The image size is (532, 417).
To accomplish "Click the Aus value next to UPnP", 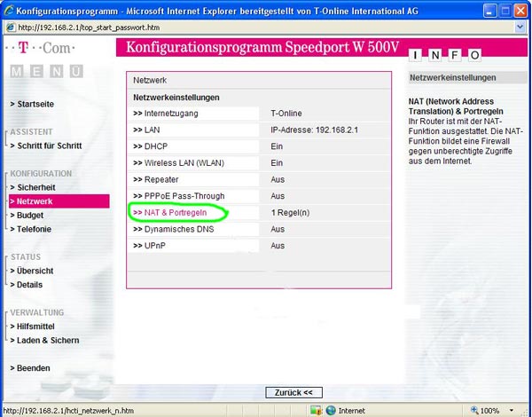I will pyautogui.click(x=278, y=246).
